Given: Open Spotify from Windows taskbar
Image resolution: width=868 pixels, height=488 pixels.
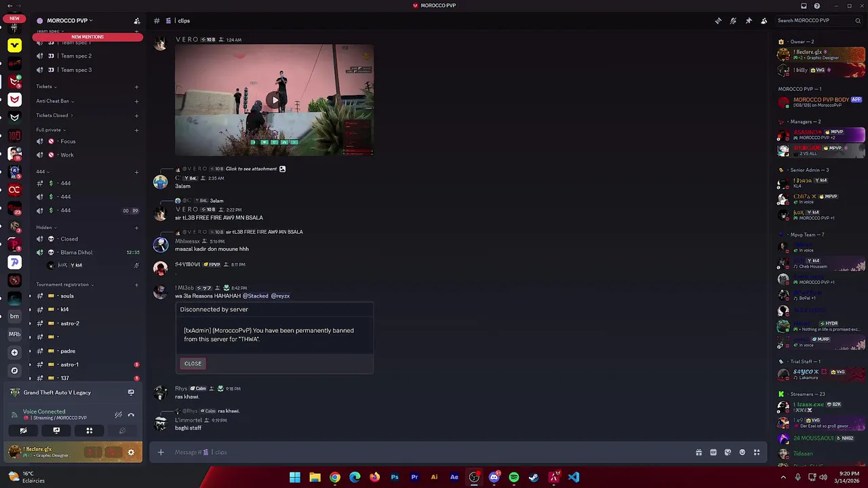Looking at the screenshot, I should coord(514,477).
